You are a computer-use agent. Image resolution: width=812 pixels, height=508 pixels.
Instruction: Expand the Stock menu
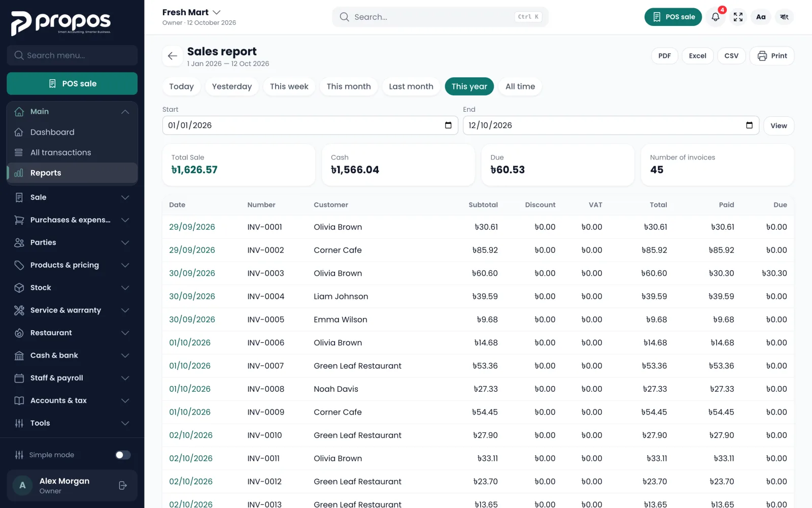click(72, 288)
